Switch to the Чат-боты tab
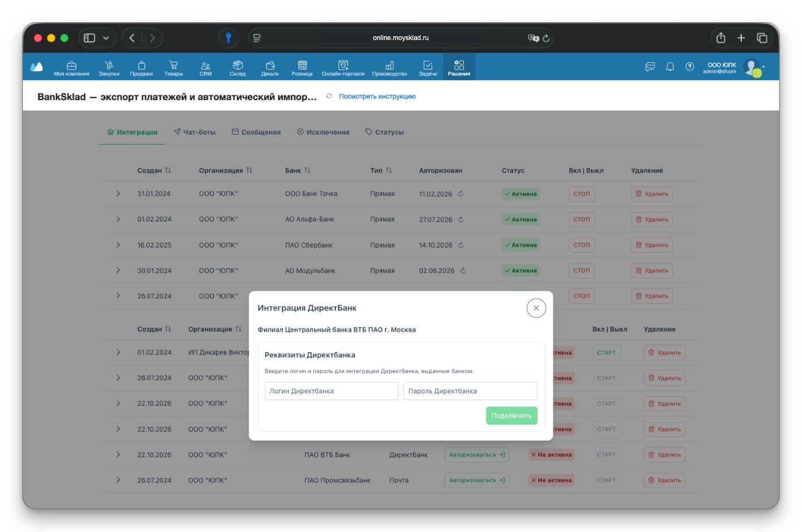This screenshot has height=532, width=802. click(x=194, y=132)
